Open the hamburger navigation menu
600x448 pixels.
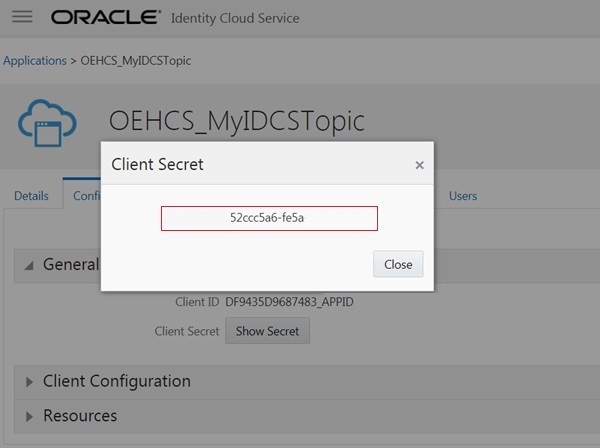pyautogui.click(x=22, y=16)
